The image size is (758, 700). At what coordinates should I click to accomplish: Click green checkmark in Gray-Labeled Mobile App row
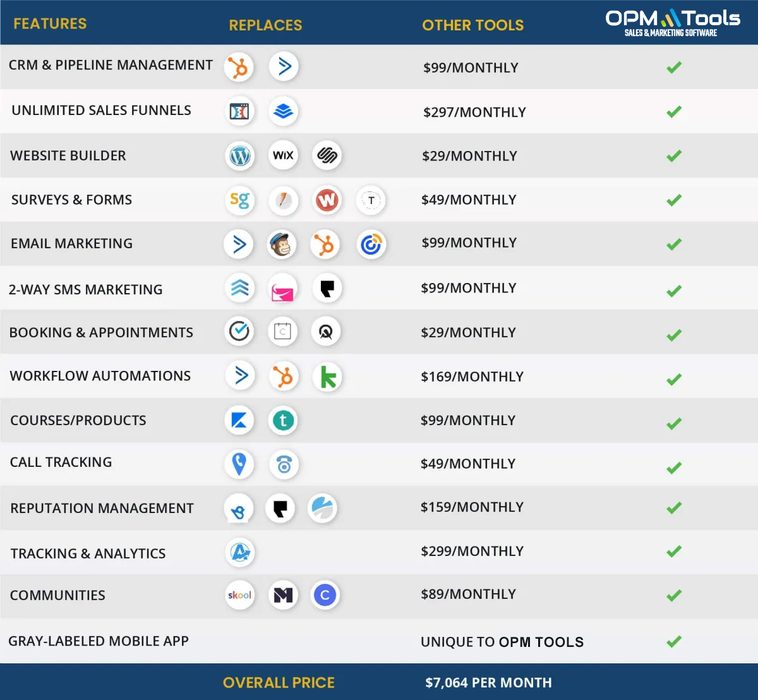pyautogui.click(x=674, y=641)
